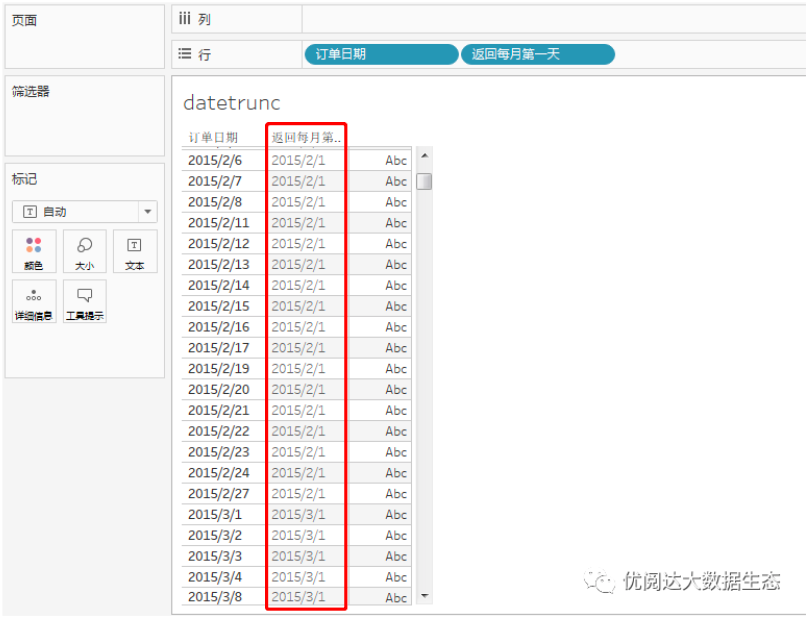Viewport: 810px width, 620px height.
Task: Click the Text (文本) marks card icon
Action: point(134,252)
